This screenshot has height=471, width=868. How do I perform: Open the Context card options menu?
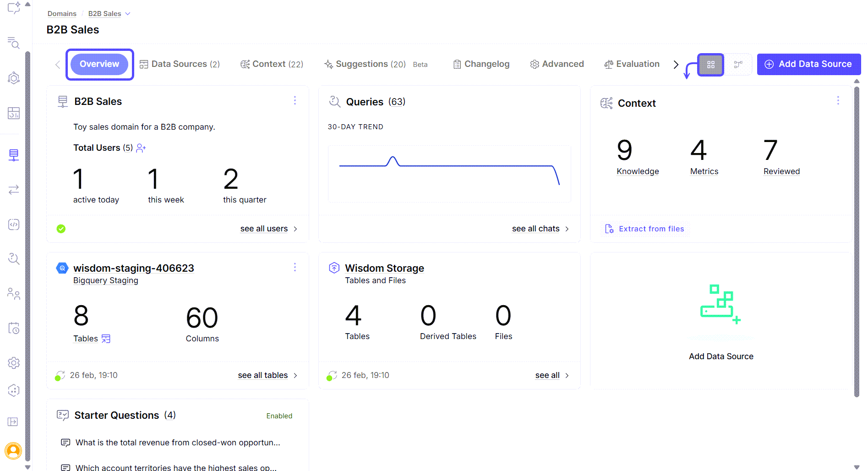838,100
